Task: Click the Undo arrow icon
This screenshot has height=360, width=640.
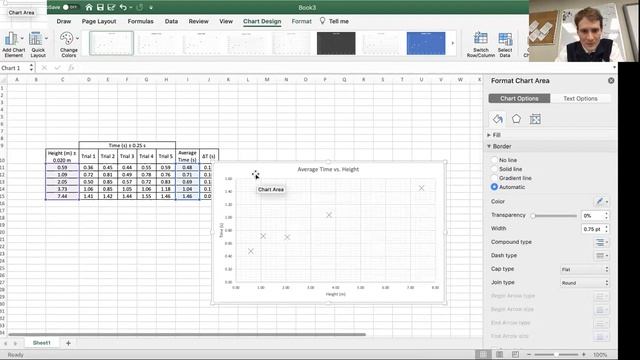Action: tap(123, 7)
